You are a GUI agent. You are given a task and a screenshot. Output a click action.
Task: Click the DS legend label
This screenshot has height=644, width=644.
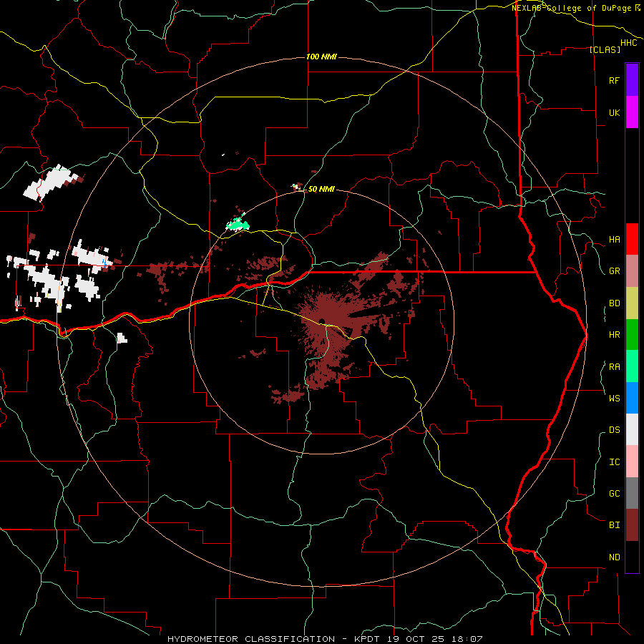tap(614, 430)
